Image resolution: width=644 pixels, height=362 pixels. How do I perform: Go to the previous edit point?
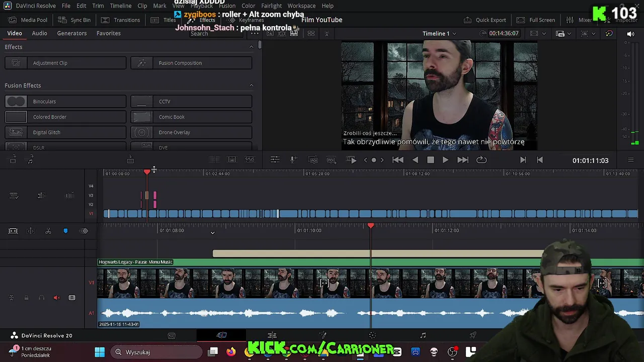tap(540, 160)
